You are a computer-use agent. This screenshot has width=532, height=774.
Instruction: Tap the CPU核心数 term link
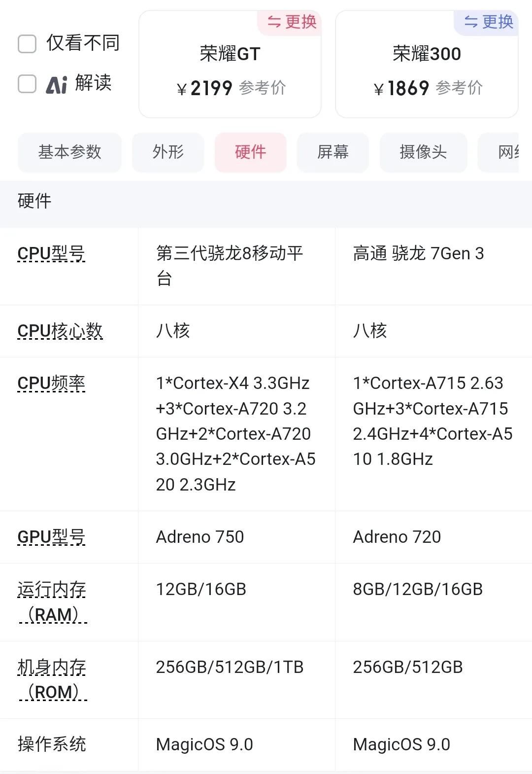pyautogui.click(x=60, y=331)
